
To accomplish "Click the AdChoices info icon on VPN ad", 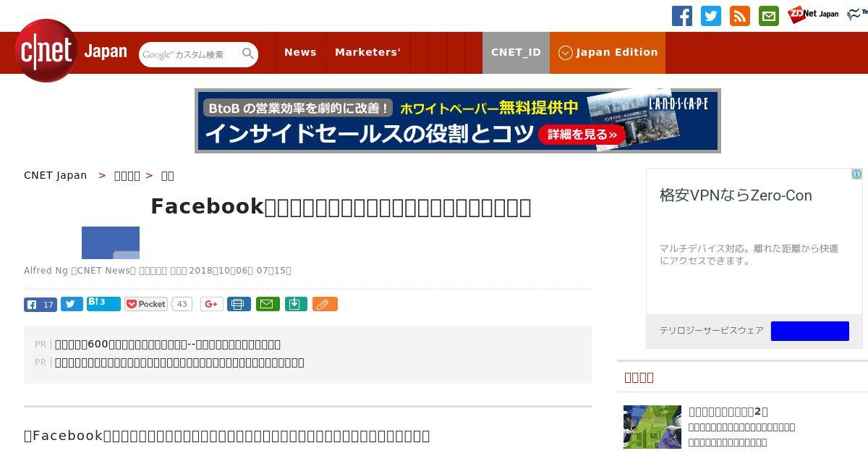I will pos(856,174).
